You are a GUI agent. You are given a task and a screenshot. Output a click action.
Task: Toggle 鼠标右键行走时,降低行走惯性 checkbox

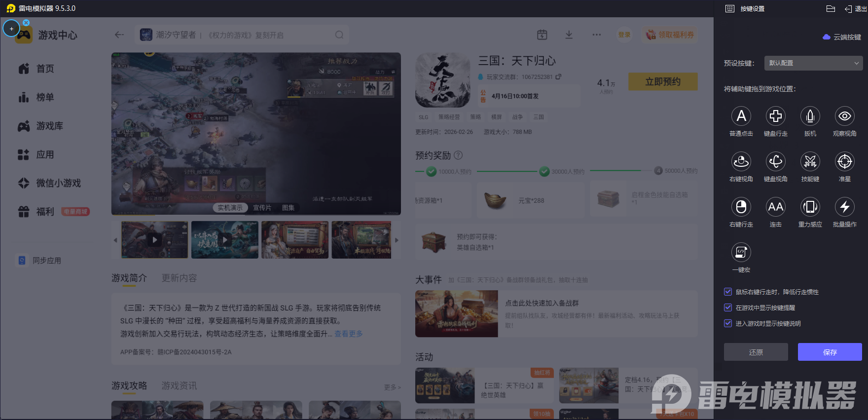(x=727, y=292)
